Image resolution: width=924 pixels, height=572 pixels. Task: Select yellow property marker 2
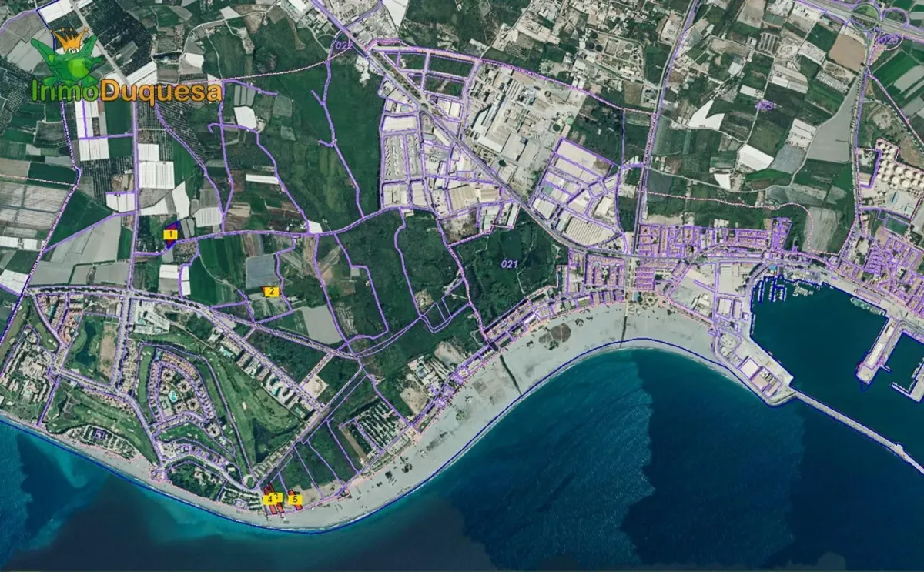pyautogui.click(x=270, y=291)
